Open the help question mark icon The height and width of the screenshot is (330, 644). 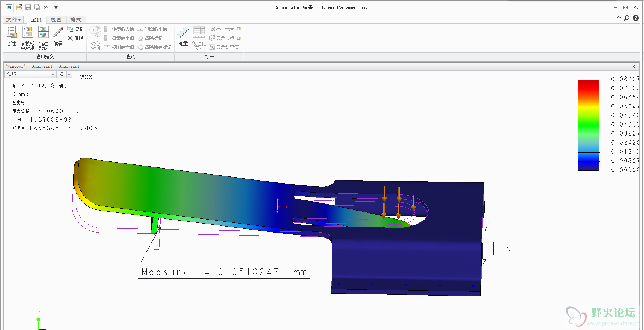tap(636, 18)
